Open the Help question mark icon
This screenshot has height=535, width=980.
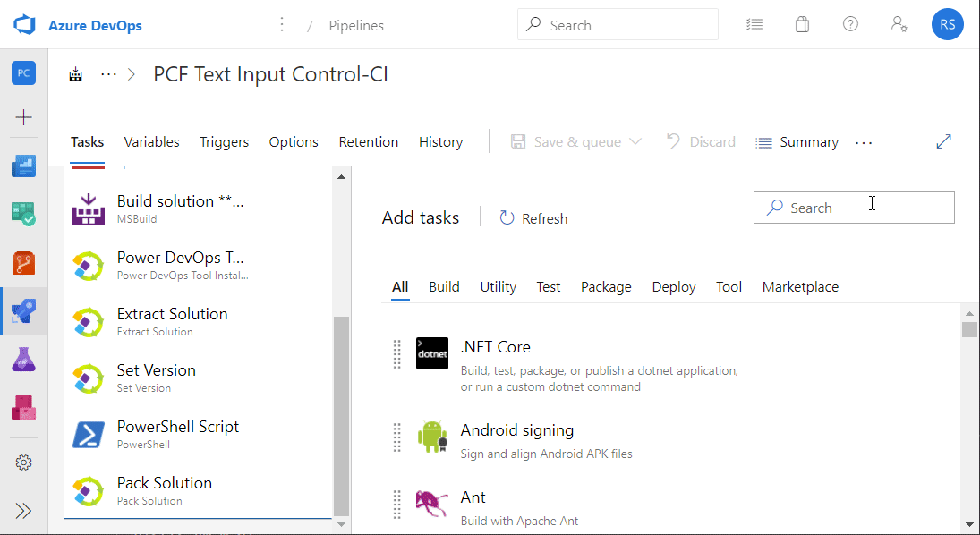point(850,25)
